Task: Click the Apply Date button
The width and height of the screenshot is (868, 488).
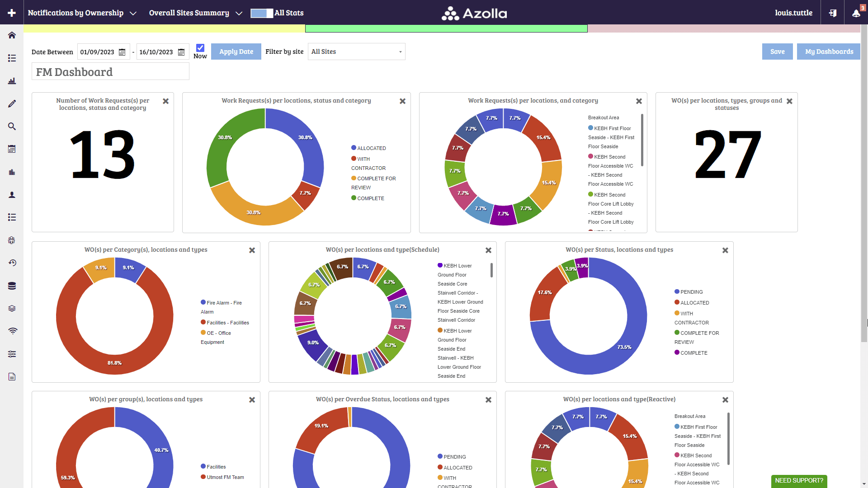Action: point(236,52)
